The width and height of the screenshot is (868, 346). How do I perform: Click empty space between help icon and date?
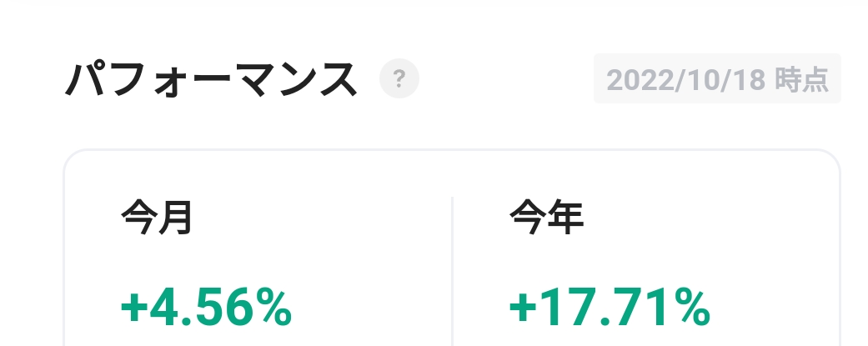point(504,79)
